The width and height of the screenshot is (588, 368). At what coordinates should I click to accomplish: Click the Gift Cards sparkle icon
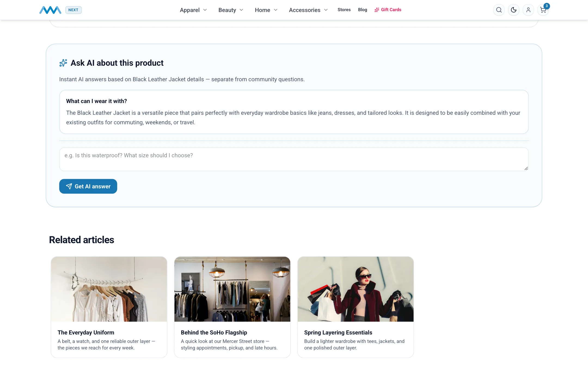pos(377,10)
